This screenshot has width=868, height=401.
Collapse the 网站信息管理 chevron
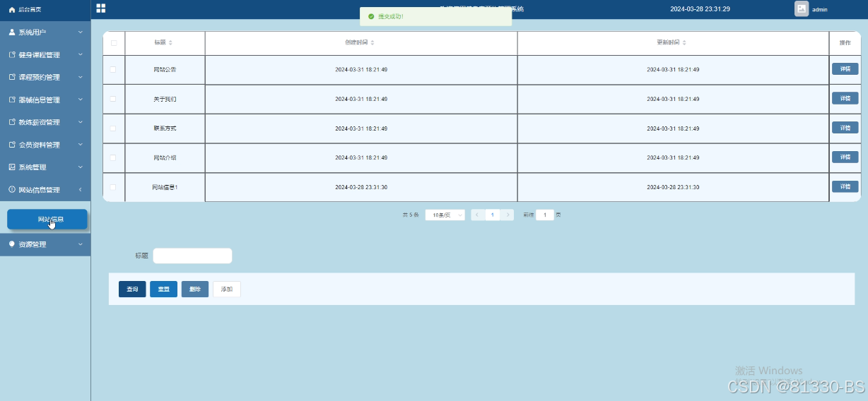[x=80, y=190]
